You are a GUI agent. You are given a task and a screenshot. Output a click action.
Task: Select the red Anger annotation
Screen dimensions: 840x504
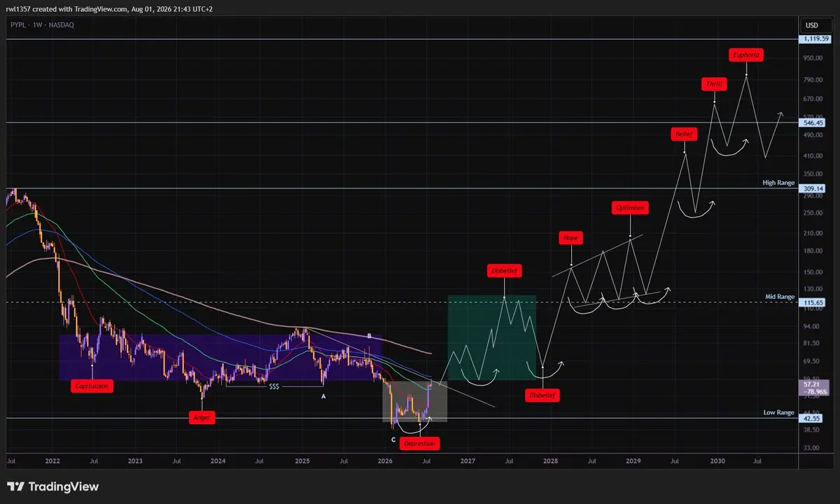(x=202, y=417)
